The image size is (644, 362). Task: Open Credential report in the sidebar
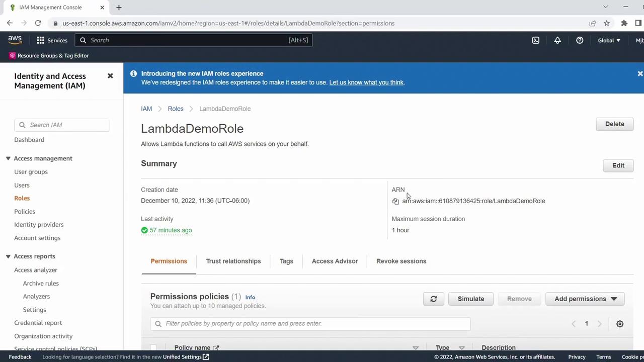click(x=38, y=323)
